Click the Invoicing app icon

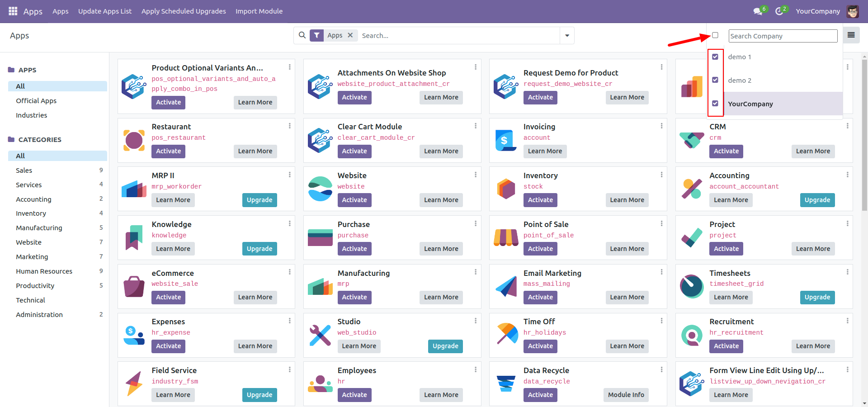click(506, 141)
